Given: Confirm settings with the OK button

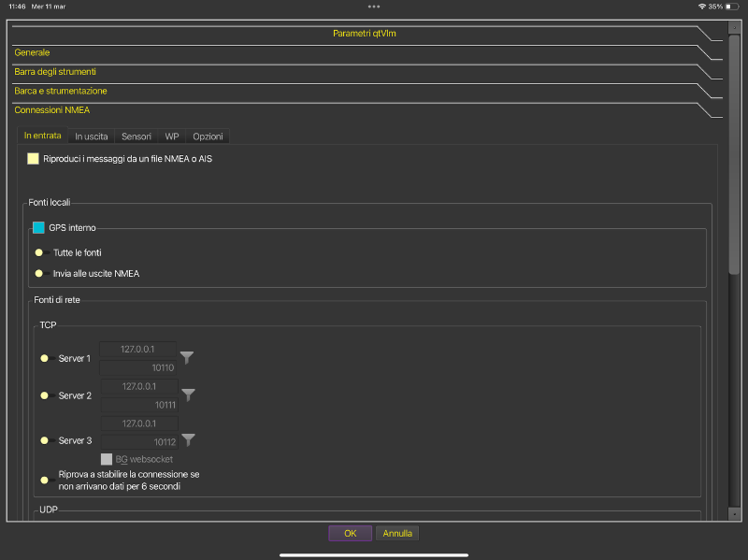Looking at the screenshot, I should point(351,534).
